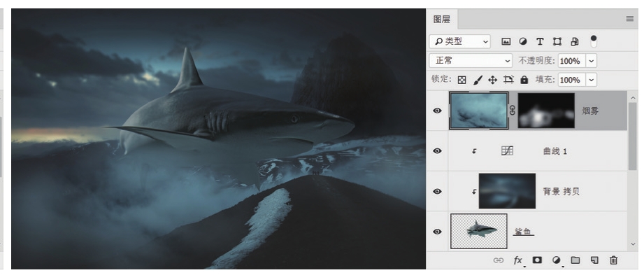The height and width of the screenshot is (275, 644).
Task: Switch to the 图层 tab
Action: pyautogui.click(x=441, y=20)
